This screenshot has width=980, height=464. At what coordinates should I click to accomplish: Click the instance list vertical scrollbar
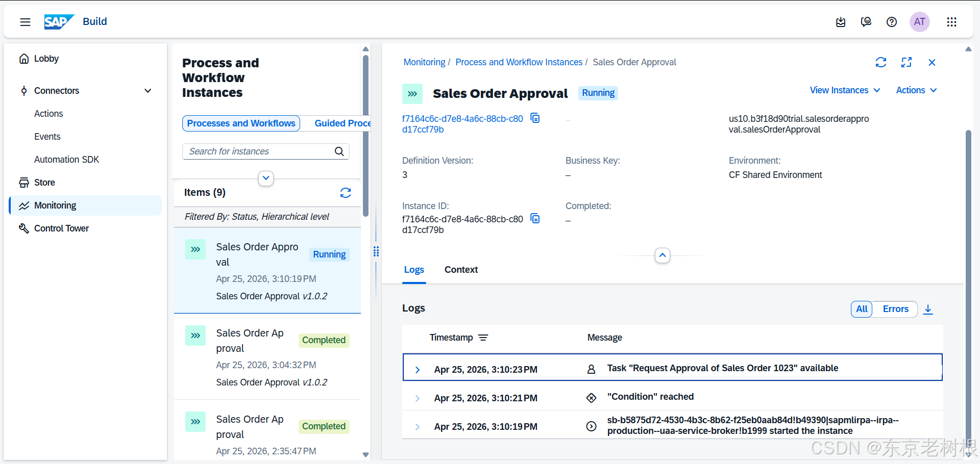tap(365, 136)
